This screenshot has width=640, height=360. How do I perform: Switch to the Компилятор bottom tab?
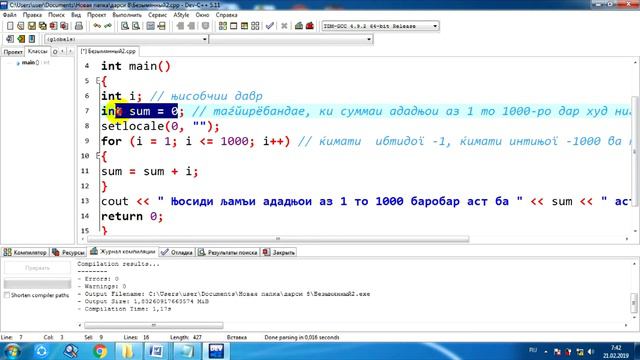(25, 253)
